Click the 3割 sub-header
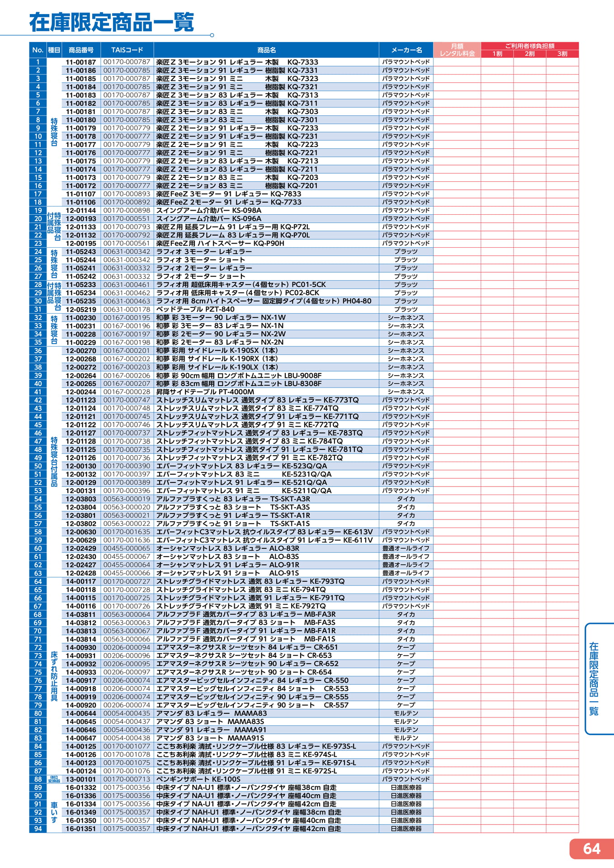 tap(562, 54)
